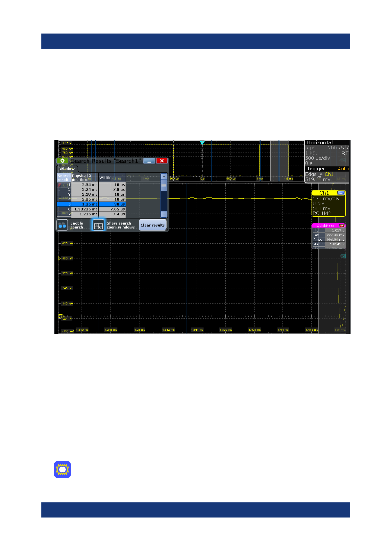This screenshot has width=392, height=554.
Task: Click the yellow trigger level arrow at 500 mV
Action: [x=60, y=258]
